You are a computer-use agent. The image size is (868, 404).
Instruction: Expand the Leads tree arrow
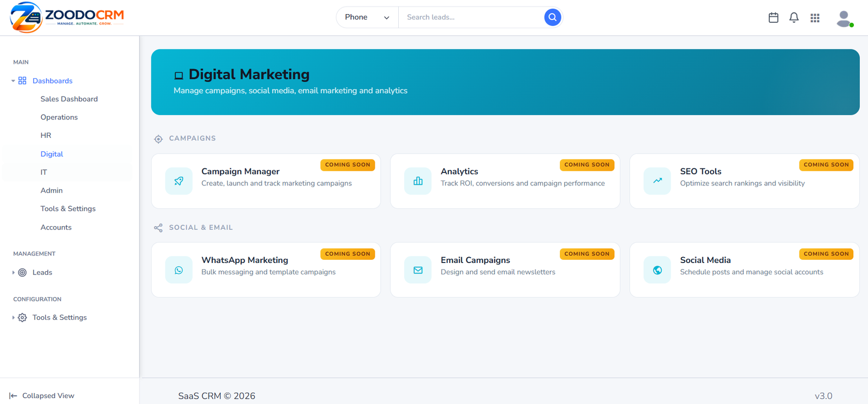tap(13, 273)
